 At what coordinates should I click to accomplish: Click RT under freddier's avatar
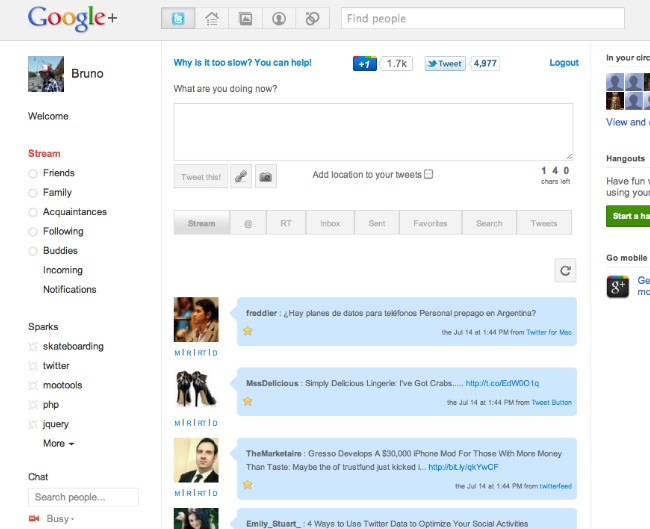pos(202,353)
